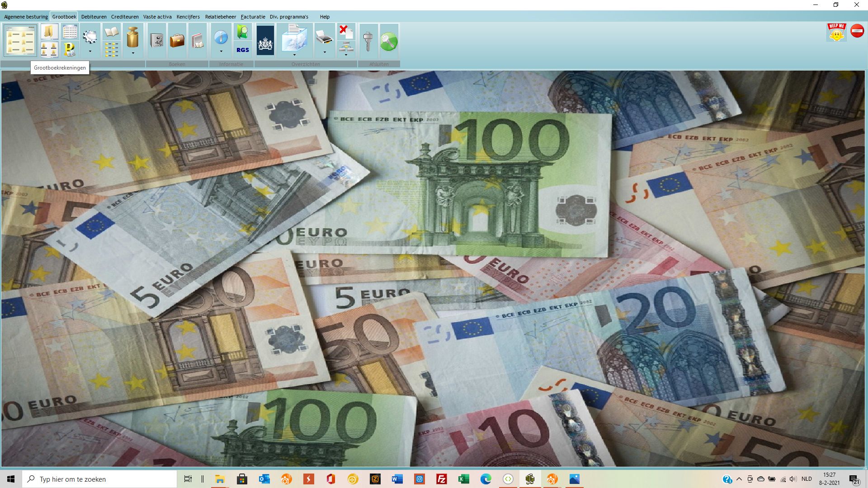Click the printer icon in Overzichten

pos(324,38)
